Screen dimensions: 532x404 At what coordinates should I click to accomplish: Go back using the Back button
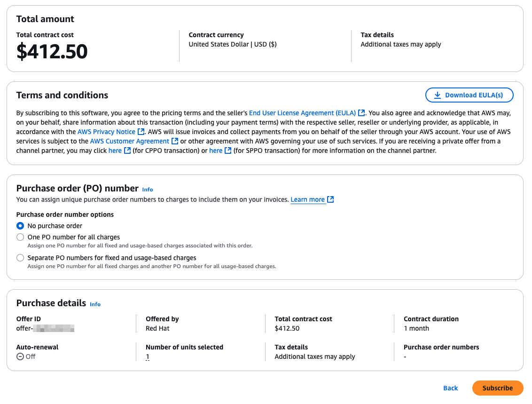point(450,388)
